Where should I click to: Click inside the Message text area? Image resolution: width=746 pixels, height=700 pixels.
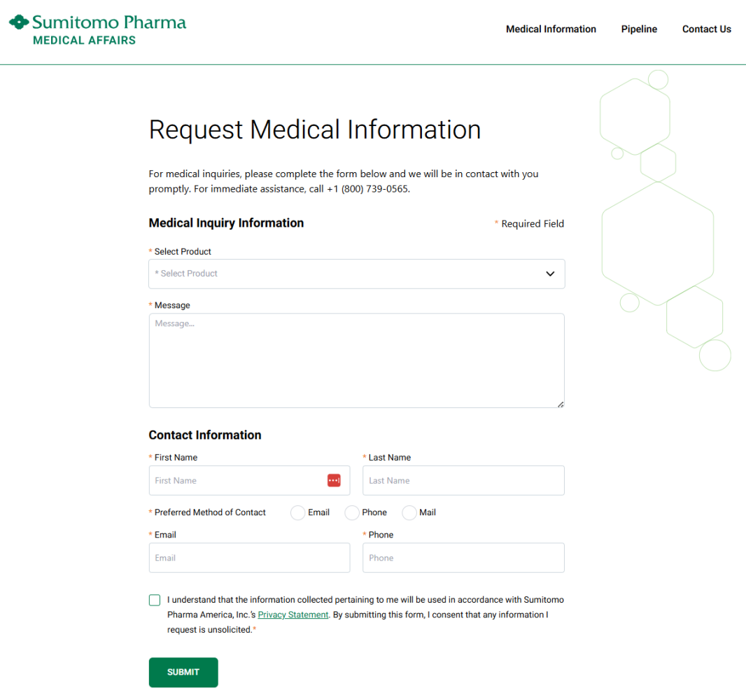pos(356,360)
